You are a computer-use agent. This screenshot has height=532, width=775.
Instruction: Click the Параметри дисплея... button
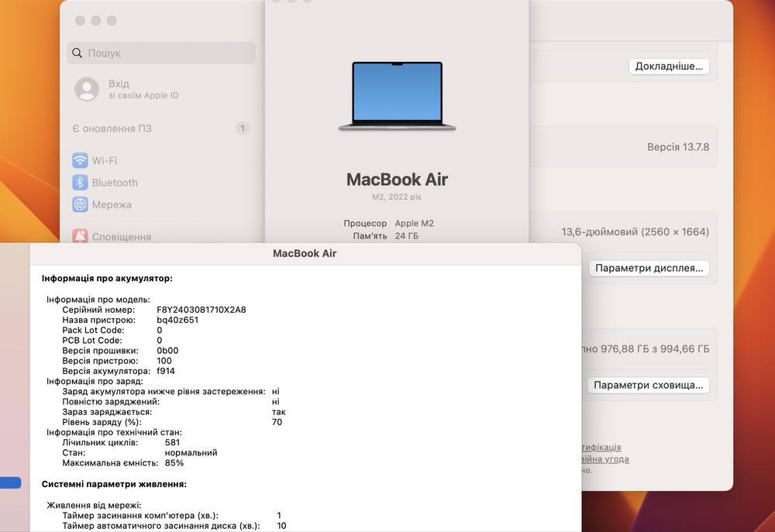(x=649, y=268)
